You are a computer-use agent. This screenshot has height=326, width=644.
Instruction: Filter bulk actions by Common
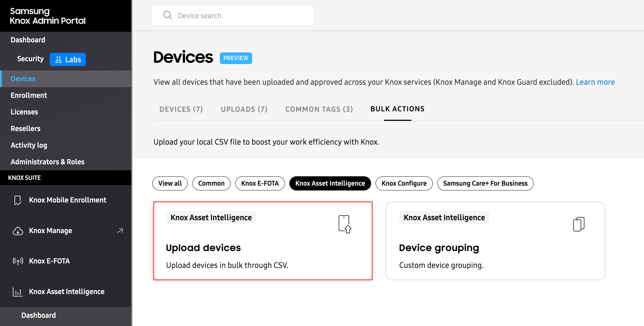click(211, 183)
